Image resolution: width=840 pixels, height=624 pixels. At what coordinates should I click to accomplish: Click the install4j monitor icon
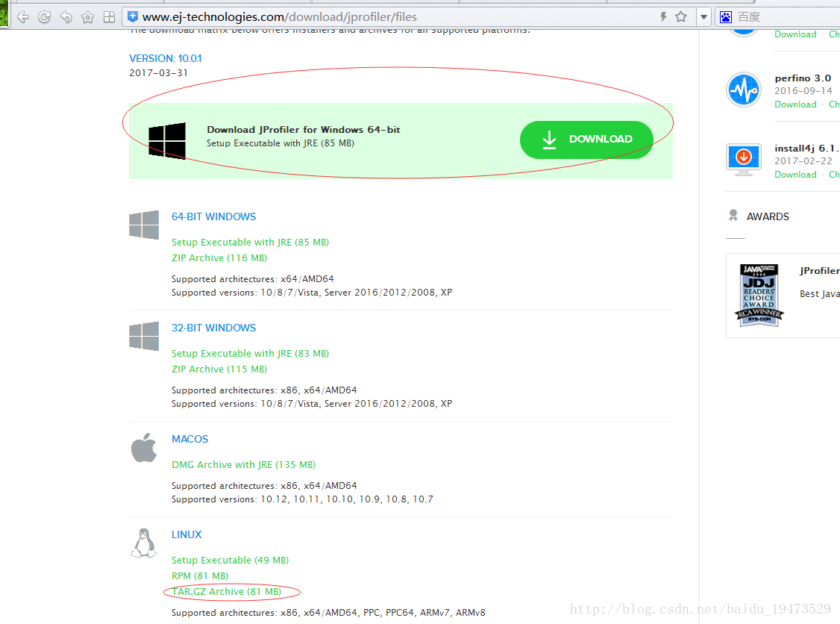[x=744, y=159]
